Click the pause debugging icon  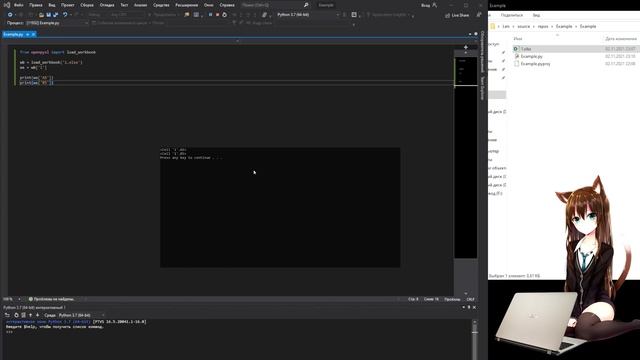[210, 15]
